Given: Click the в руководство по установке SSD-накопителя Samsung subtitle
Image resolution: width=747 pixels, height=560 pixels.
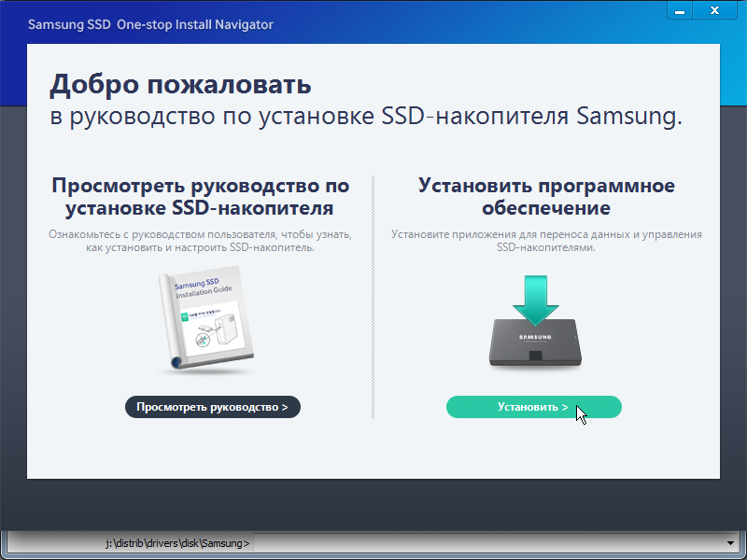Looking at the screenshot, I should pyautogui.click(x=366, y=117).
